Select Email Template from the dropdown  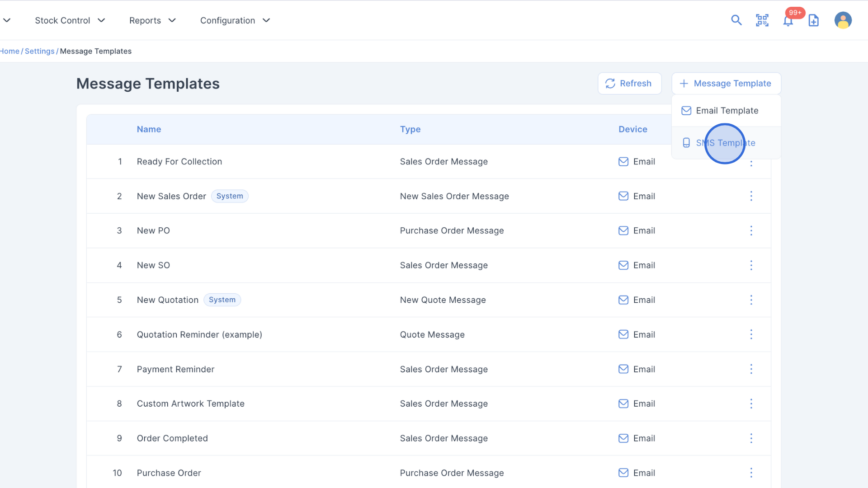pos(726,111)
